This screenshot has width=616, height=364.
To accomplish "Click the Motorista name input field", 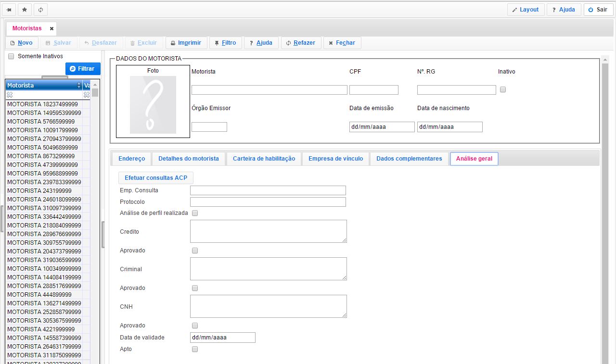I will [x=269, y=90].
